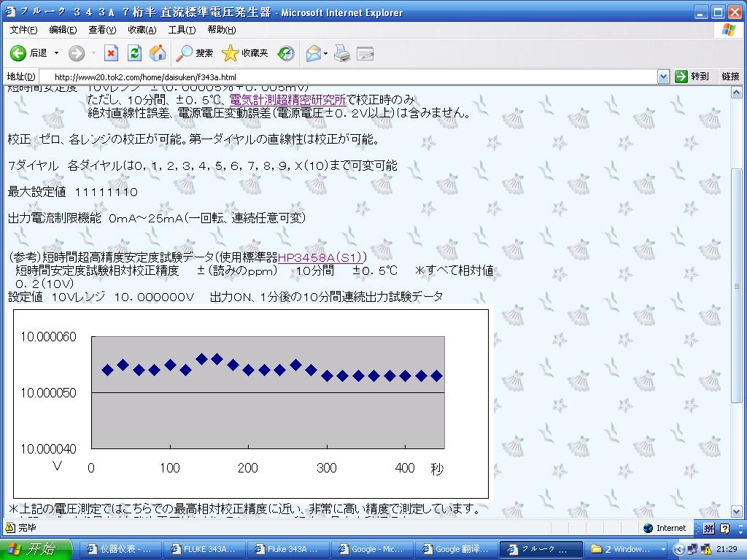Click the tray security warning icon
Viewport: 747px width, 560px height.
(x=705, y=550)
